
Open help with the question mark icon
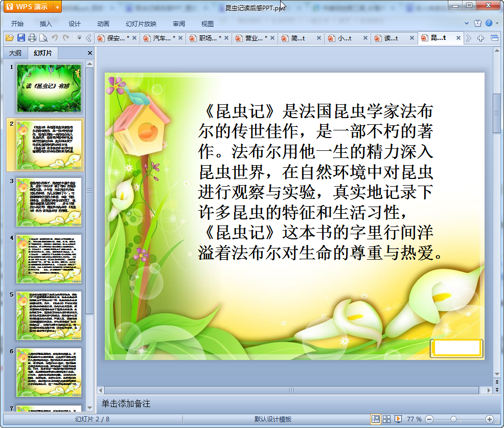pos(489,23)
